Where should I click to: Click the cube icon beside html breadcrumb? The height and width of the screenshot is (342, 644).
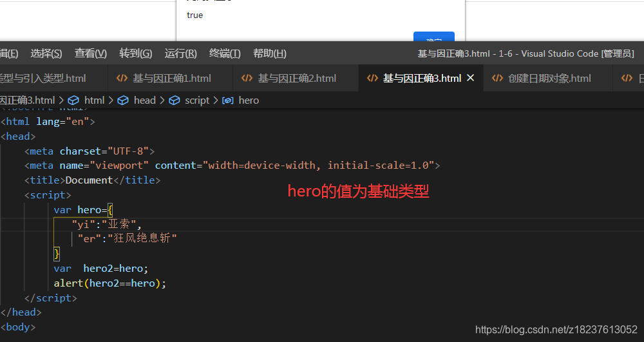point(73,100)
